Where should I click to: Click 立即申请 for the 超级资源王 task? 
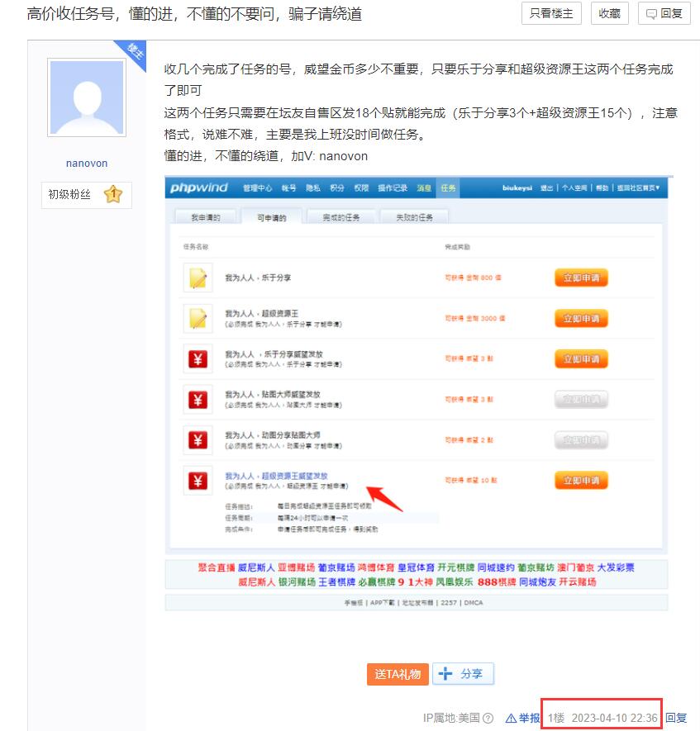click(581, 318)
